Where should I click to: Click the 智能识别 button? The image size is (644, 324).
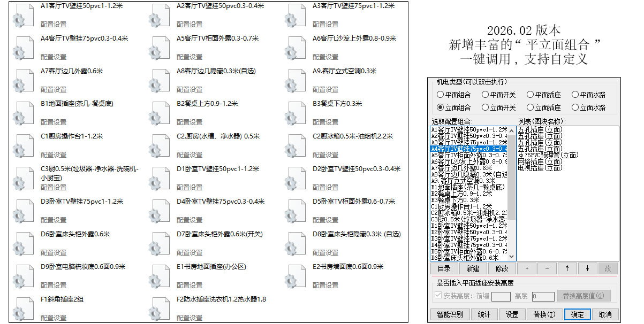tap(450, 314)
